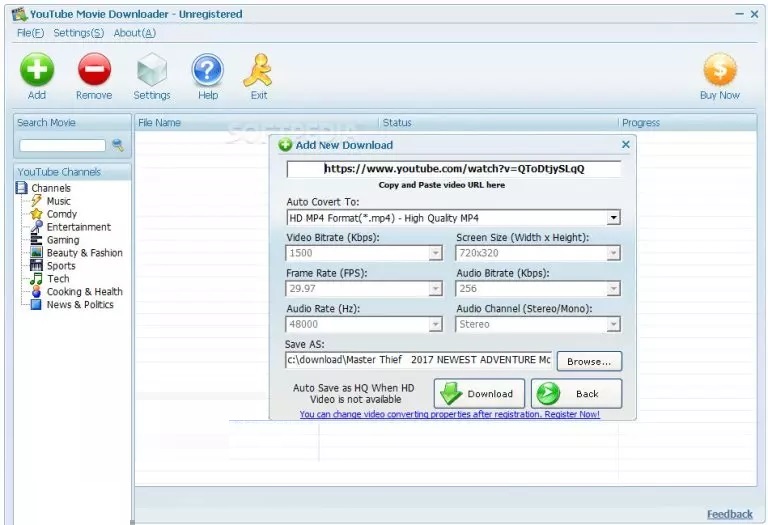Click the Save AS path field
Viewport: 768px width, 525px height.
tap(419, 360)
